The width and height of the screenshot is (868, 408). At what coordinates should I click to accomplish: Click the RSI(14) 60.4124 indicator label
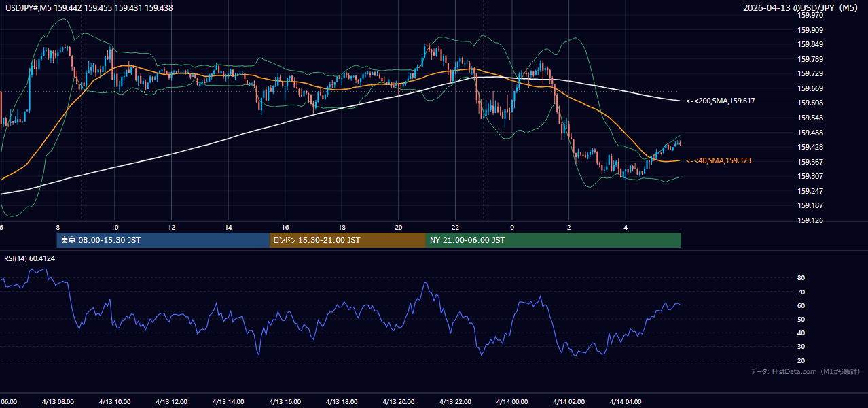coord(30,258)
